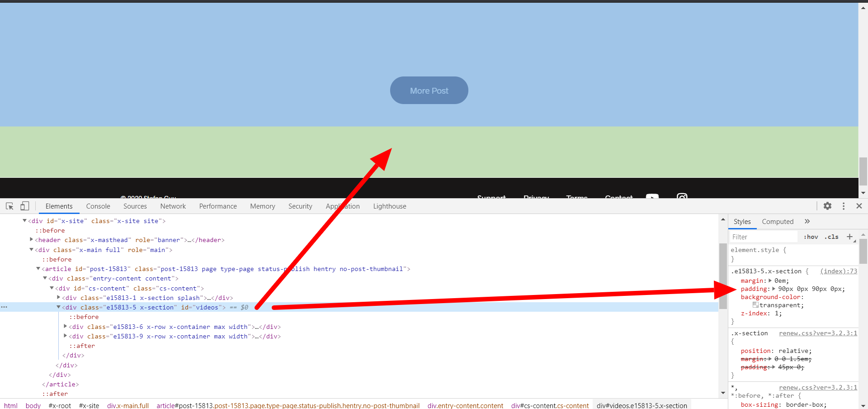Open the Sources tab

pos(135,206)
